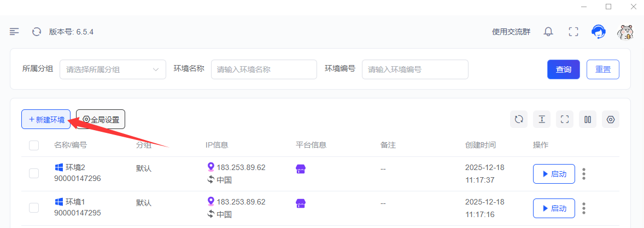Screen dimensions: 644x228
Task: Focus the 环境名称 input field
Action: pos(264,69)
